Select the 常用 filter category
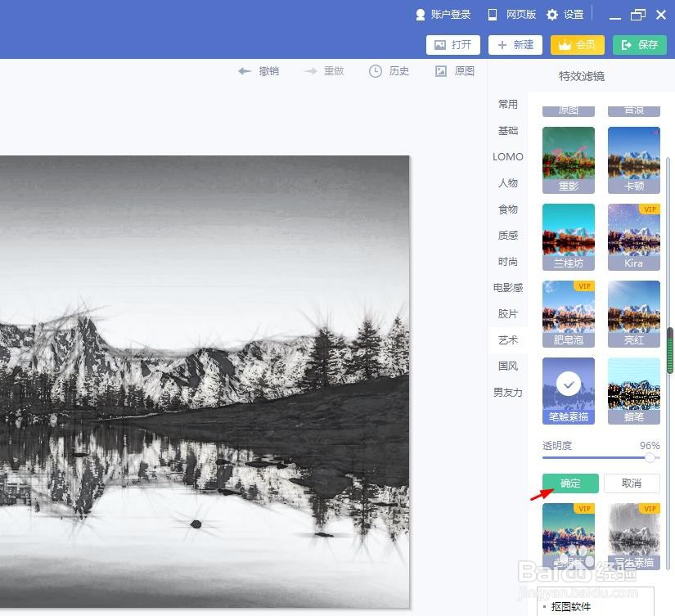The image size is (675, 616). [508, 104]
